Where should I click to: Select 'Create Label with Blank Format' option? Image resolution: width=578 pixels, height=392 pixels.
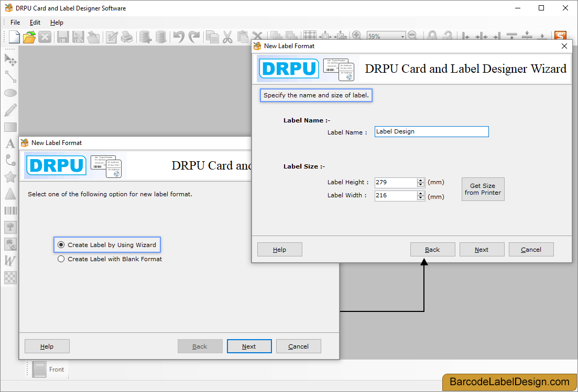pos(110,259)
